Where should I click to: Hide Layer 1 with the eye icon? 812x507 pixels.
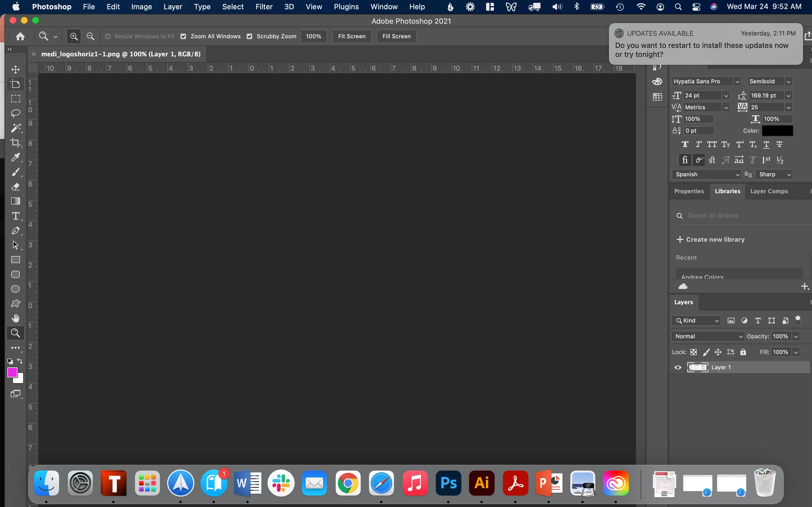point(678,368)
